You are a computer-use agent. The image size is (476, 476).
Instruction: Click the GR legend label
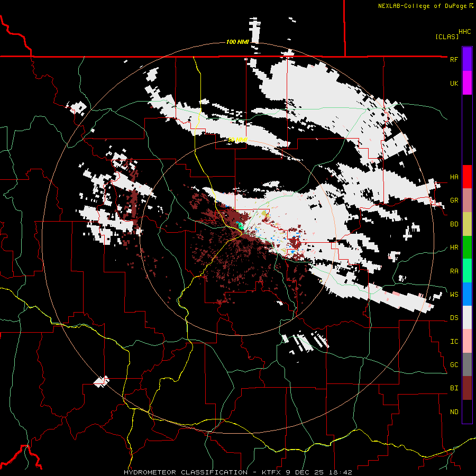point(454,200)
